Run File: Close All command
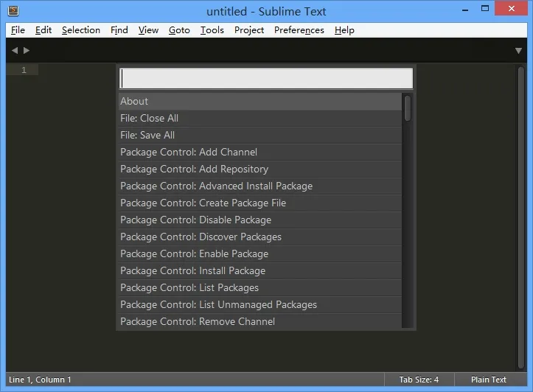 [x=260, y=118]
